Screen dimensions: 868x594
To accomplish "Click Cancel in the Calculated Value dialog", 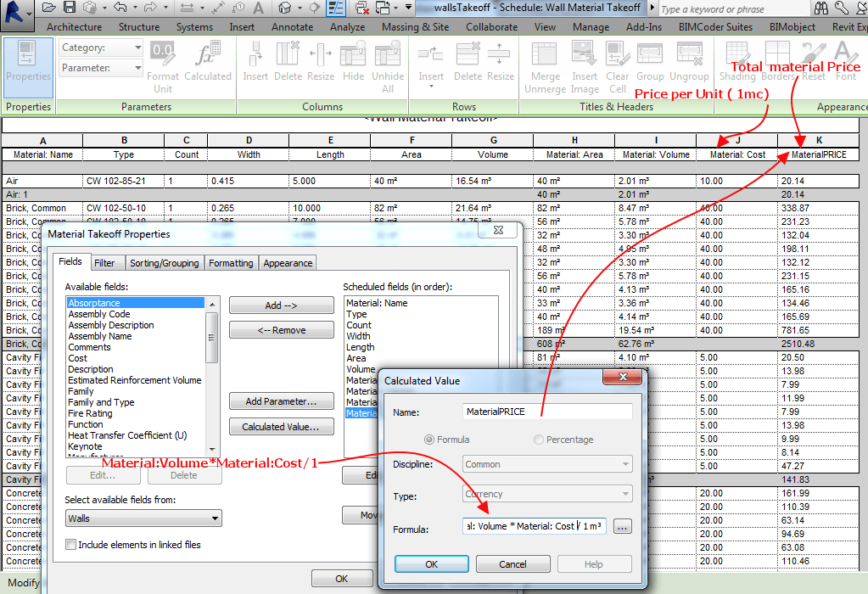I will tap(512, 564).
